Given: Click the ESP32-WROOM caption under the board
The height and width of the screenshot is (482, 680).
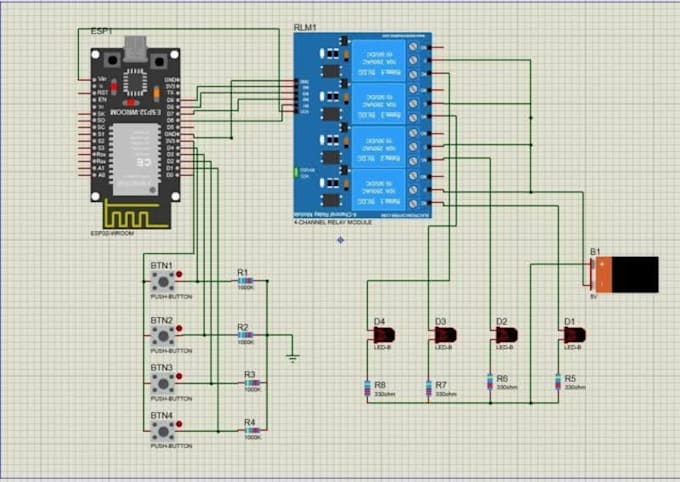Looking at the screenshot, I should 112,233.
